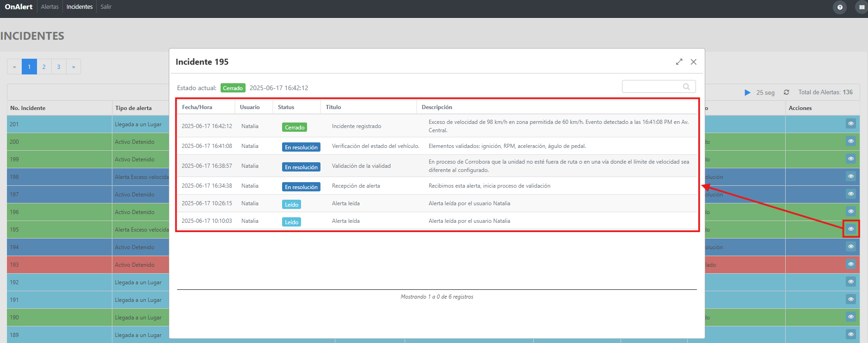Go to page 3 of incidents
Viewport: 868px width, 343px height.
(59, 67)
